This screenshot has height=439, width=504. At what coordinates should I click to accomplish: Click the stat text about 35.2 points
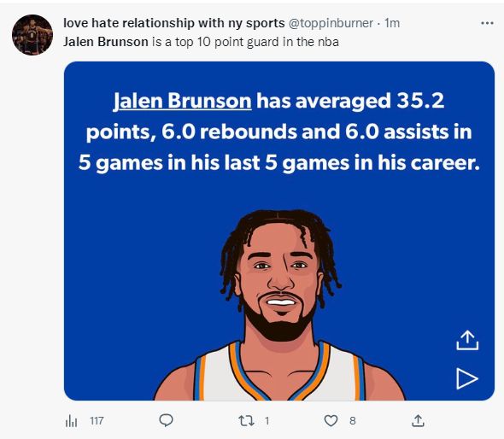pos(279,132)
